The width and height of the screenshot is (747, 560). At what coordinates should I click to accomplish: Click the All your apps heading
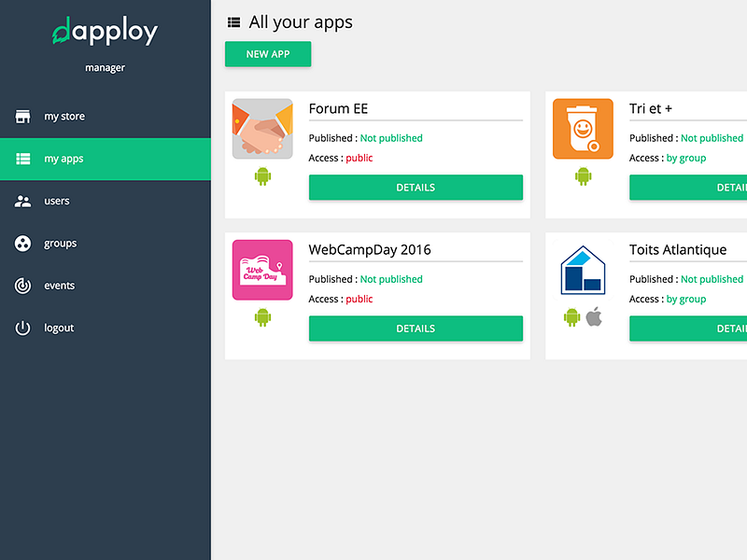tap(301, 22)
